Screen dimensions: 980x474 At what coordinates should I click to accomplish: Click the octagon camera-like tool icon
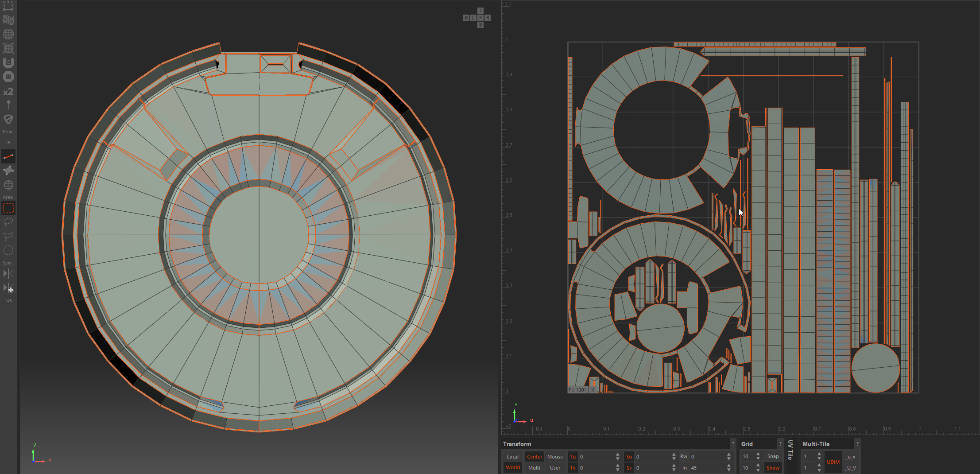[8, 77]
